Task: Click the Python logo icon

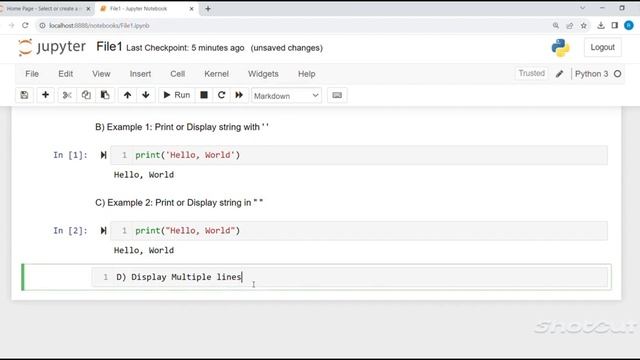Action: point(560,48)
